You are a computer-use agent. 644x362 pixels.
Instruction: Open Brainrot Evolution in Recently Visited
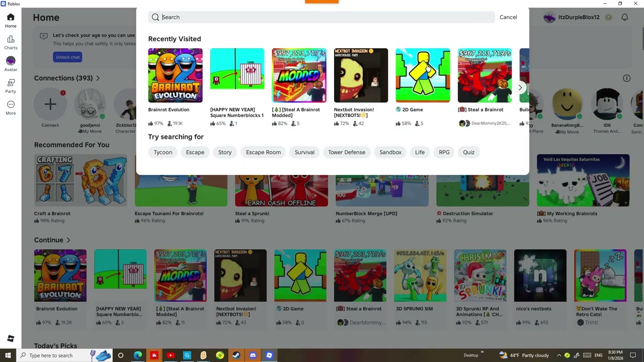click(x=175, y=75)
